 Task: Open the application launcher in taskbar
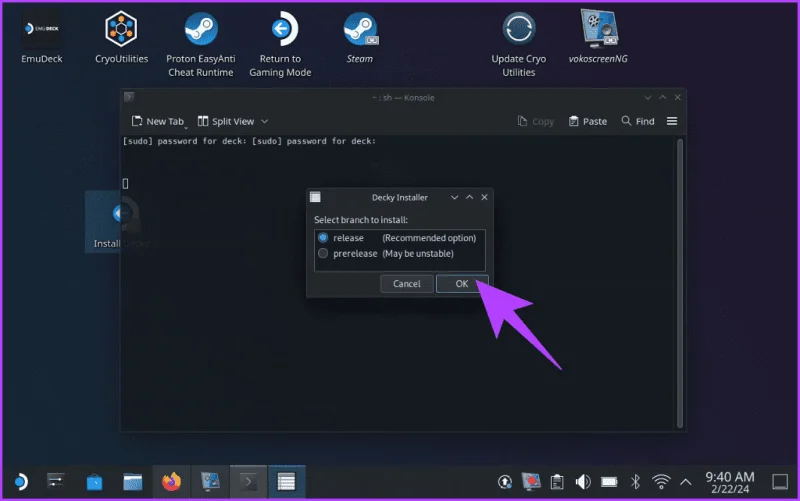(x=20, y=482)
